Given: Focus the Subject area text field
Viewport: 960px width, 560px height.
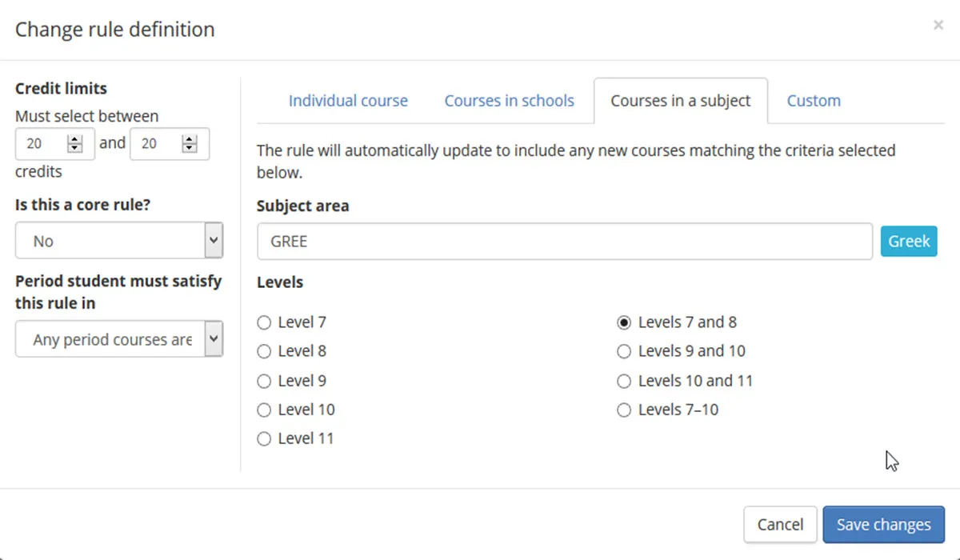Looking at the screenshot, I should pyautogui.click(x=564, y=242).
